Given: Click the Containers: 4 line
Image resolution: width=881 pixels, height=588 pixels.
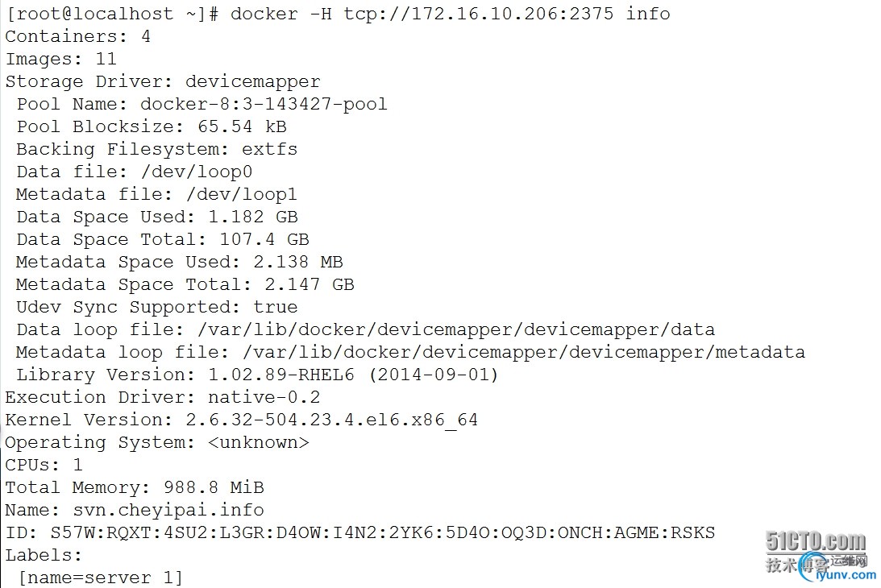Looking at the screenshot, I should click(78, 36).
